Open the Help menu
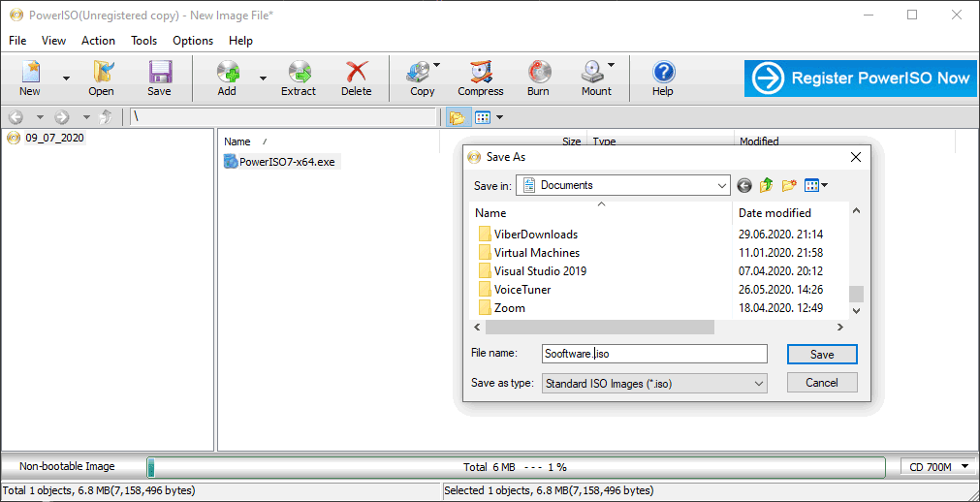980x502 pixels. pos(240,41)
